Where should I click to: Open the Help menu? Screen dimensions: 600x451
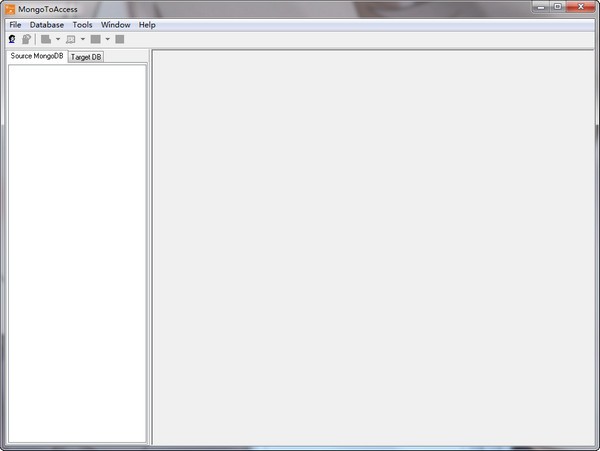click(x=147, y=24)
